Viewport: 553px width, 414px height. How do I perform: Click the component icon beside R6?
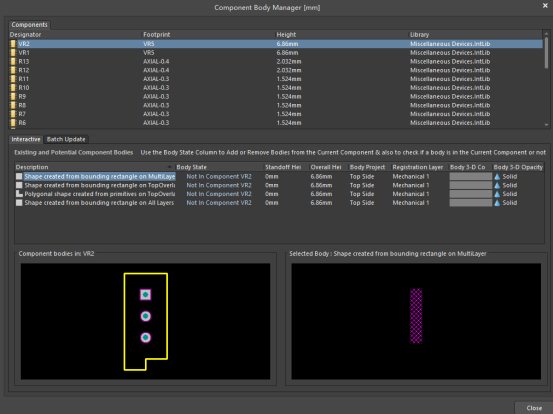pyautogui.click(x=13, y=123)
